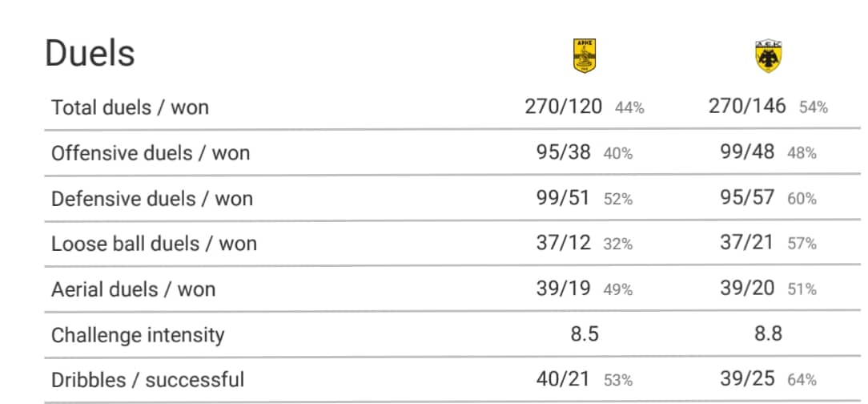Select the Duels section heading

90,54
